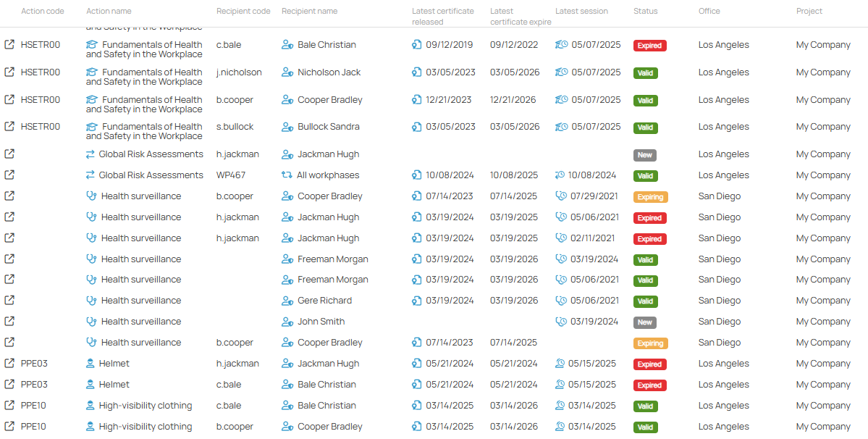This screenshot has width=868, height=439.
Task: Click session icon in John Smith row
Action: pos(561,321)
